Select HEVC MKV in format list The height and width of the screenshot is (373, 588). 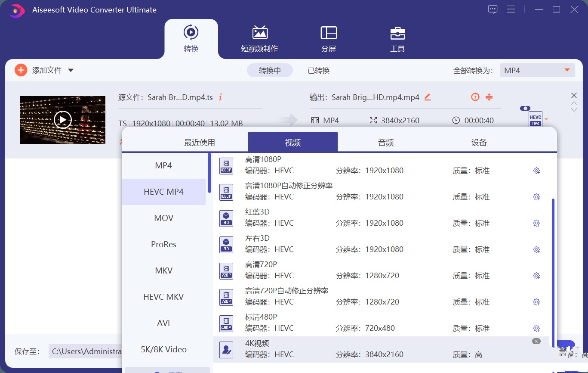pyautogui.click(x=163, y=297)
